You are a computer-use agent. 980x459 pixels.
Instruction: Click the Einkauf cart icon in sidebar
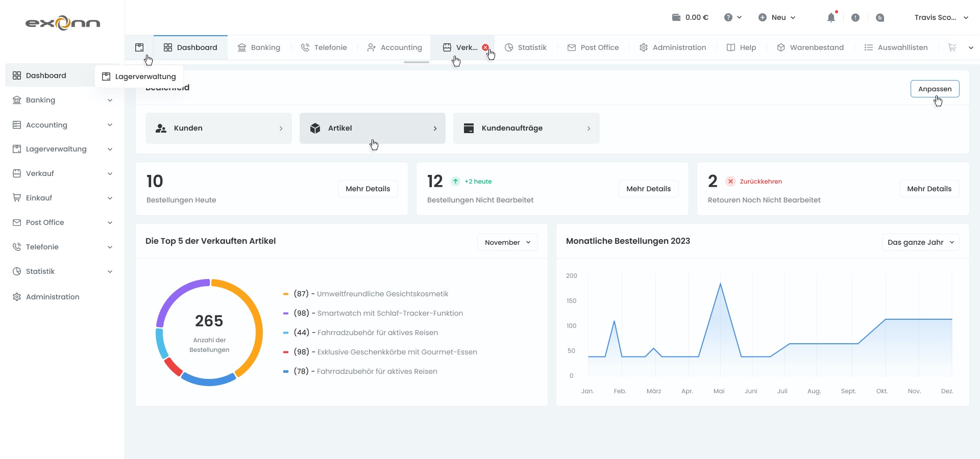tap(17, 198)
